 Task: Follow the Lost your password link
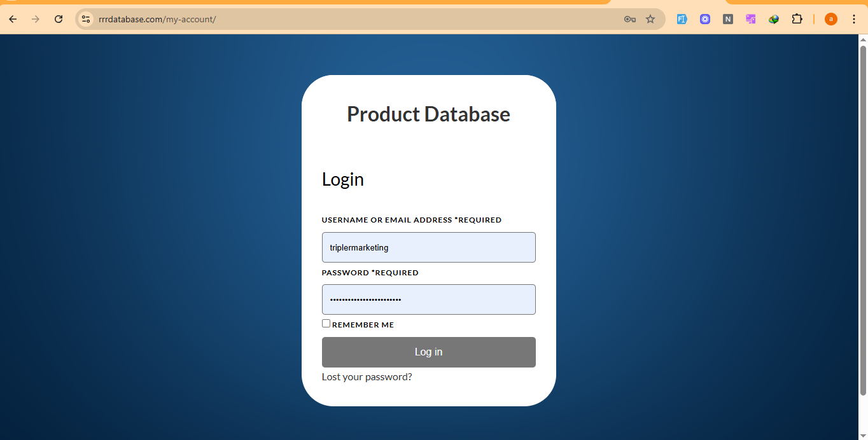tap(367, 377)
